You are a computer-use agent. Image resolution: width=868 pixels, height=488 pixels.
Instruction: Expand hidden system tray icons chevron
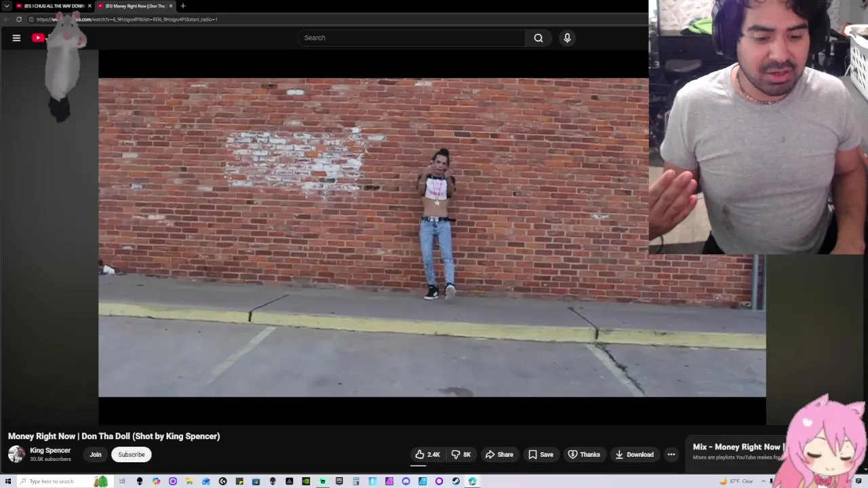[764, 481]
